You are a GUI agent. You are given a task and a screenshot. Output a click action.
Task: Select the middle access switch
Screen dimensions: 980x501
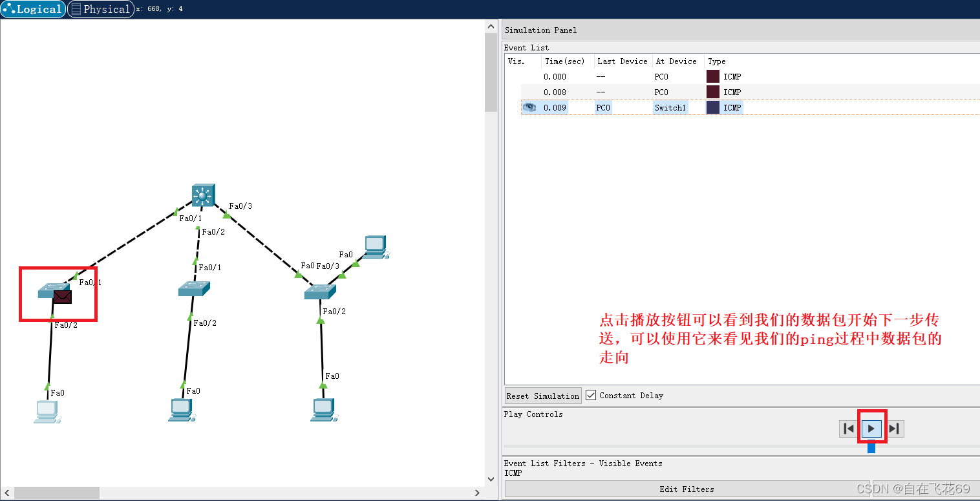(x=194, y=289)
